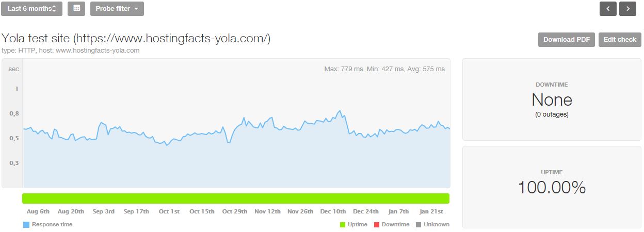Open the Last 6 months period selector

click(31, 9)
